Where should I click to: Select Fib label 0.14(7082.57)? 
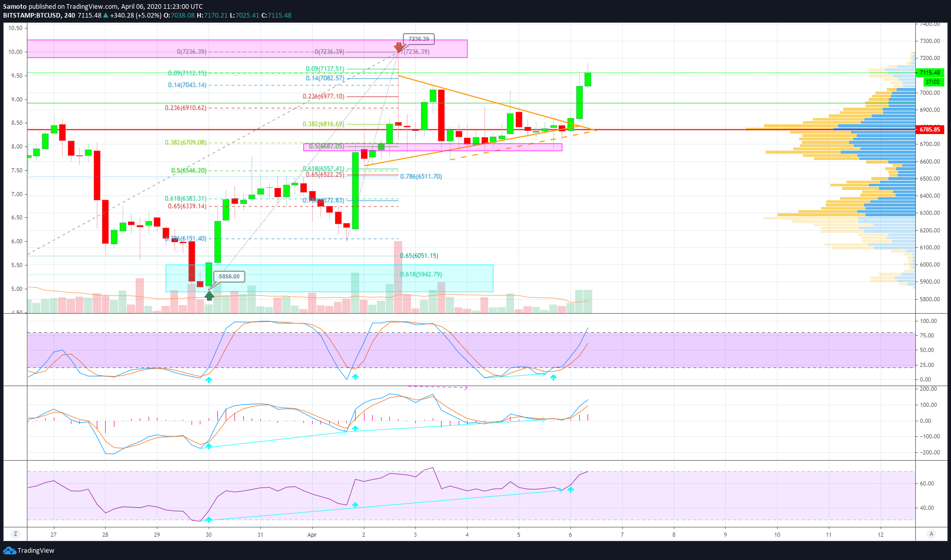tap(325, 78)
